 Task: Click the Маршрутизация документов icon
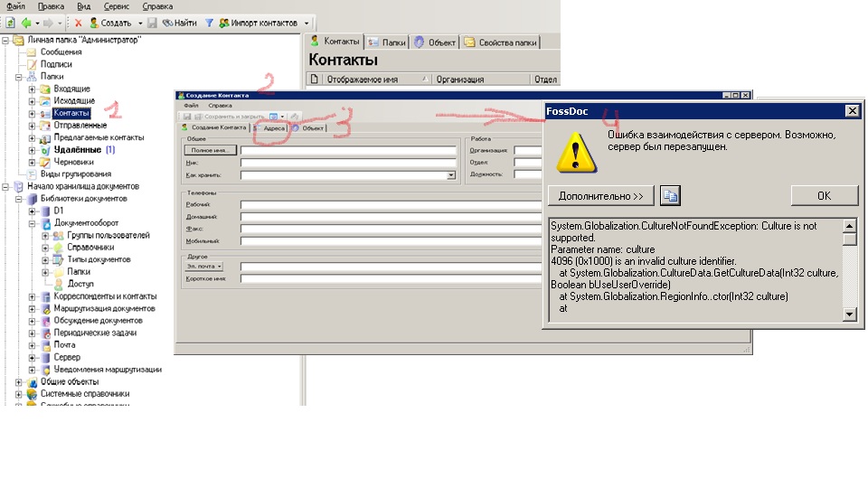(46, 309)
